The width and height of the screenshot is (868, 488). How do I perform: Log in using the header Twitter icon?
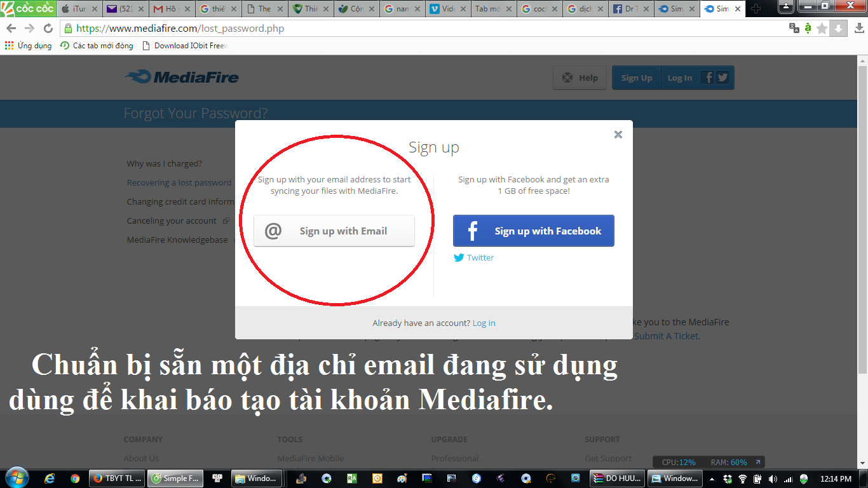pyautogui.click(x=722, y=78)
